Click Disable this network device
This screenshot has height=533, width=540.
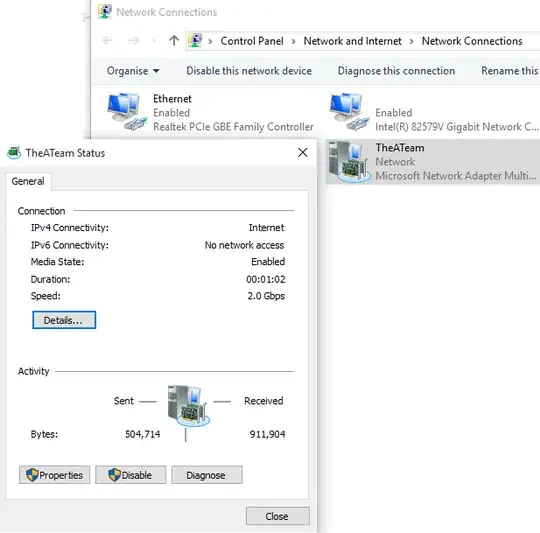[x=249, y=71]
